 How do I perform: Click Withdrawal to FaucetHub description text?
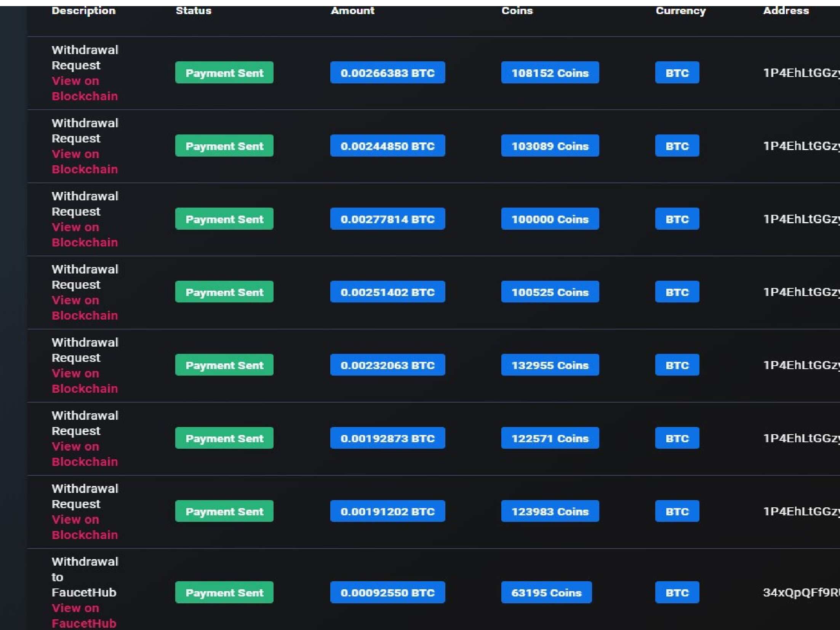[85, 577]
